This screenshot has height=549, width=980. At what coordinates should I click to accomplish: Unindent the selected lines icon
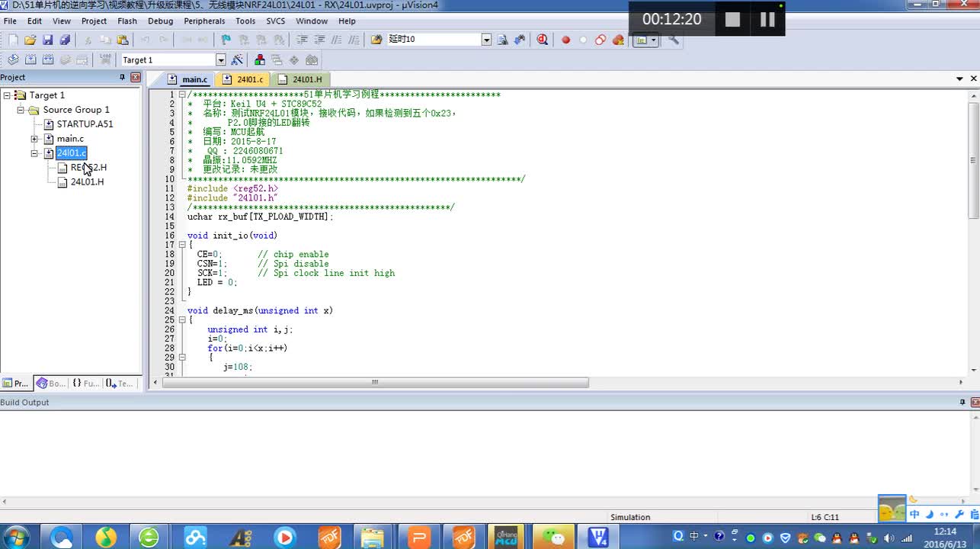pyautogui.click(x=319, y=40)
